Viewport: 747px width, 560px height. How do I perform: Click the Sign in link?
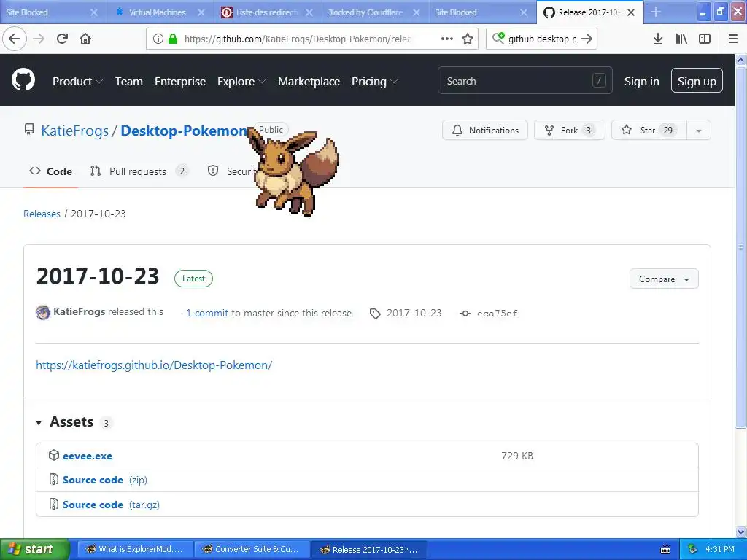pyautogui.click(x=641, y=82)
